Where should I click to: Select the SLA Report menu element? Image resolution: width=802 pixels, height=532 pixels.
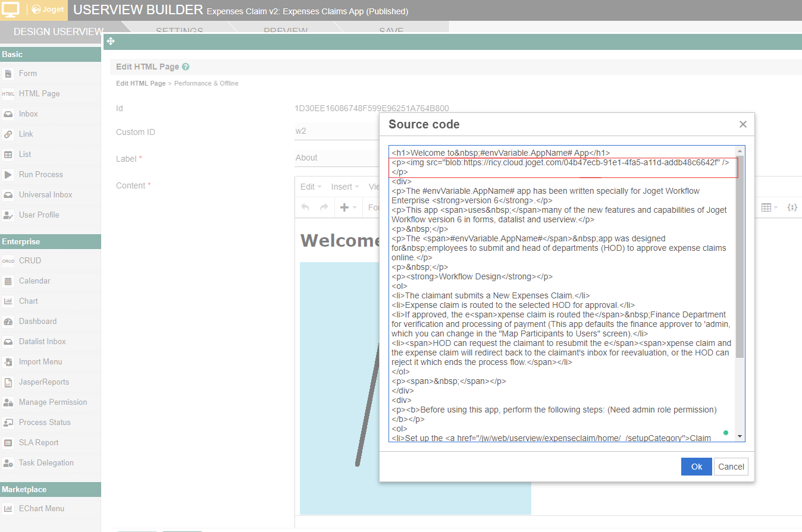tap(51, 443)
